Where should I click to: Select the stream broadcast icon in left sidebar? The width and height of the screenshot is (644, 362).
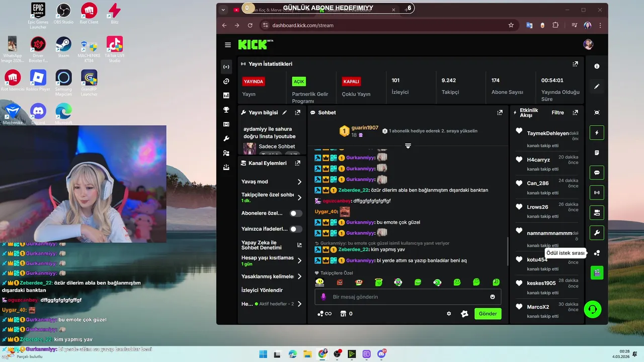click(226, 67)
